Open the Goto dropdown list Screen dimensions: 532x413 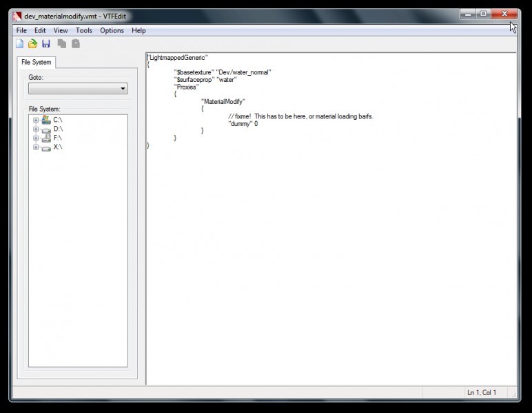pyautogui.click(x=78, y=88)
